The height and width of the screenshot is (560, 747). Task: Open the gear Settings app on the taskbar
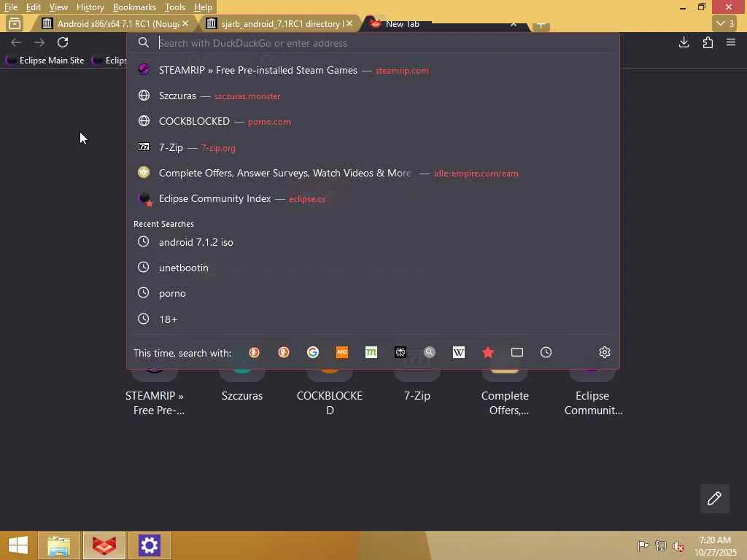[x=149, y=545]
